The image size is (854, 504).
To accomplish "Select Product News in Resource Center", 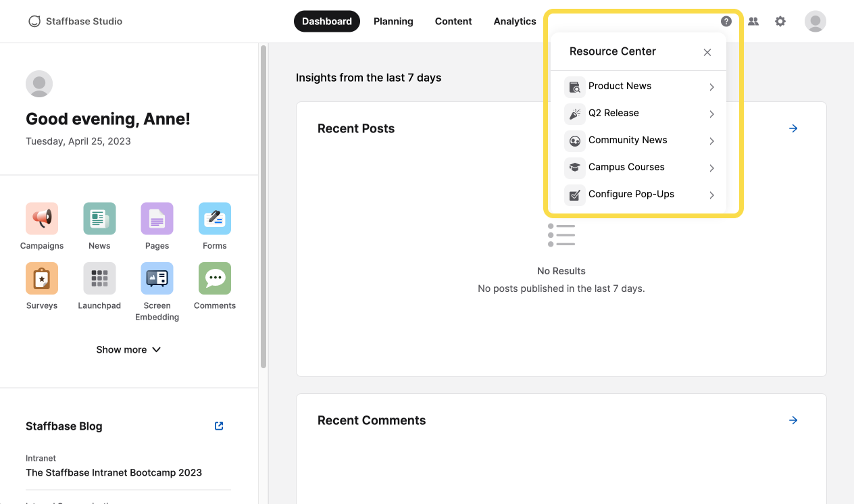I will pos(638,86).
